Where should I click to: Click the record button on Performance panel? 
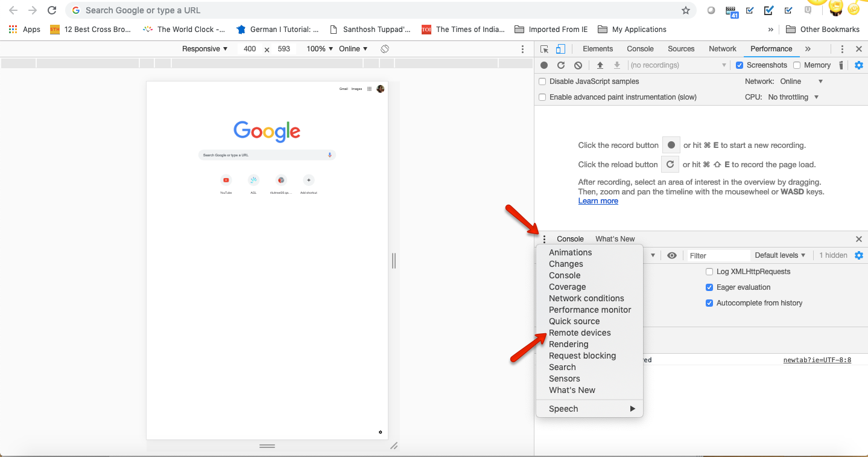point(543,65)
